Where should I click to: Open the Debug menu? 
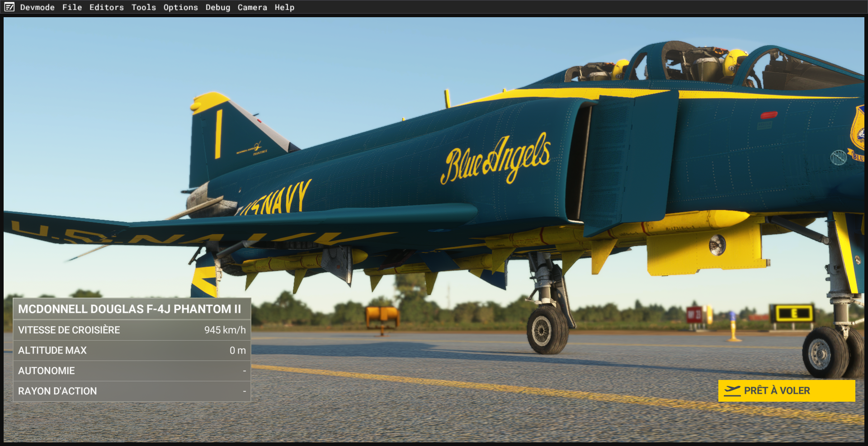(217, 7)
